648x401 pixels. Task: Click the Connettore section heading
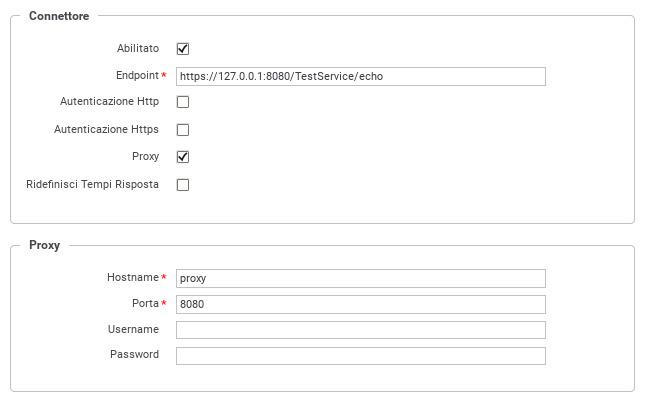click(59, 16)
